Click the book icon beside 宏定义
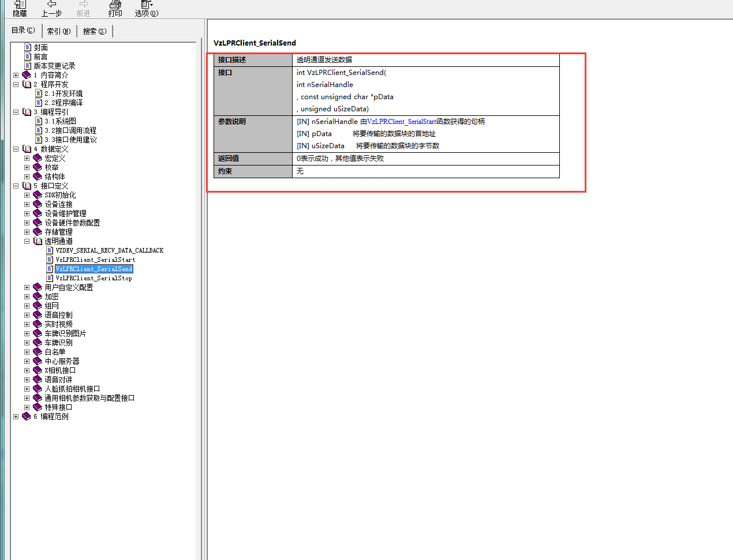Screen dimensions: 733x560 (x=38, y=158)
